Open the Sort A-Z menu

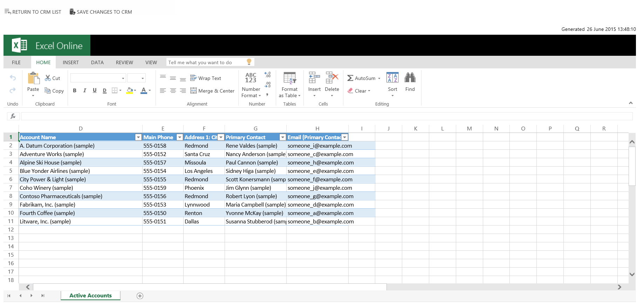click(392, 84)
